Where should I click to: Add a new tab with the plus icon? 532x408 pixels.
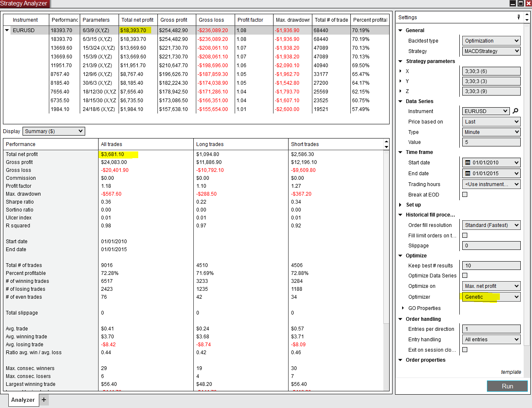[44, 400]
